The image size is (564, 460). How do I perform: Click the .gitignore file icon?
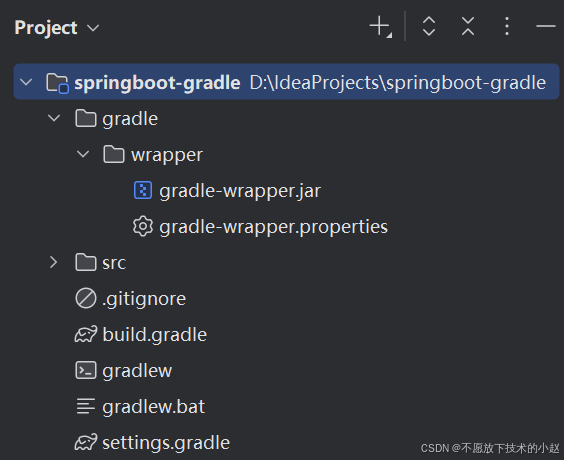[x=86, y=298]
